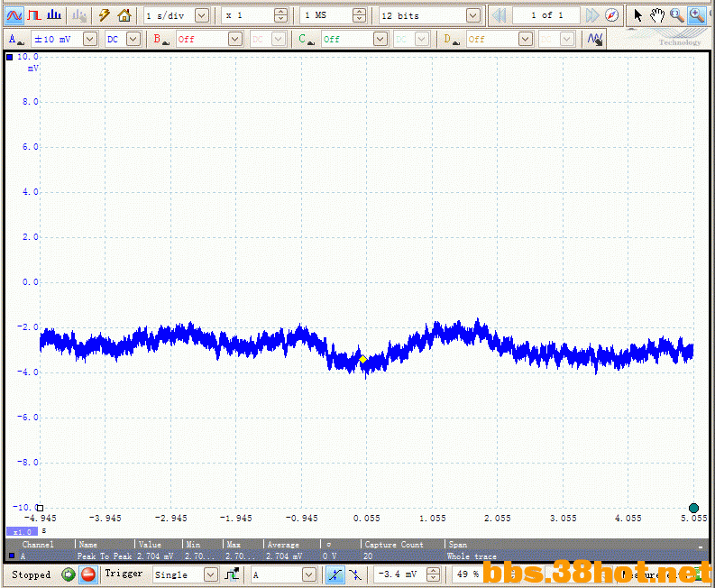The width and height of the screenshot is (715, 588).
Task: Select the arrow pointer tool
Action: coord(637,16)
